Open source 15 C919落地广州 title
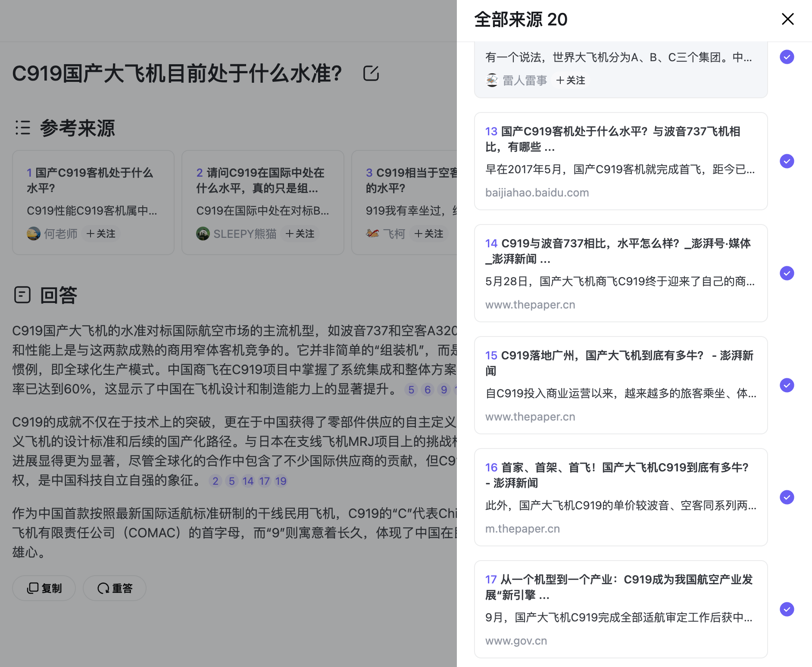This screenshot has width=812, height=667. pyautogui.click(x=619, y=363)
